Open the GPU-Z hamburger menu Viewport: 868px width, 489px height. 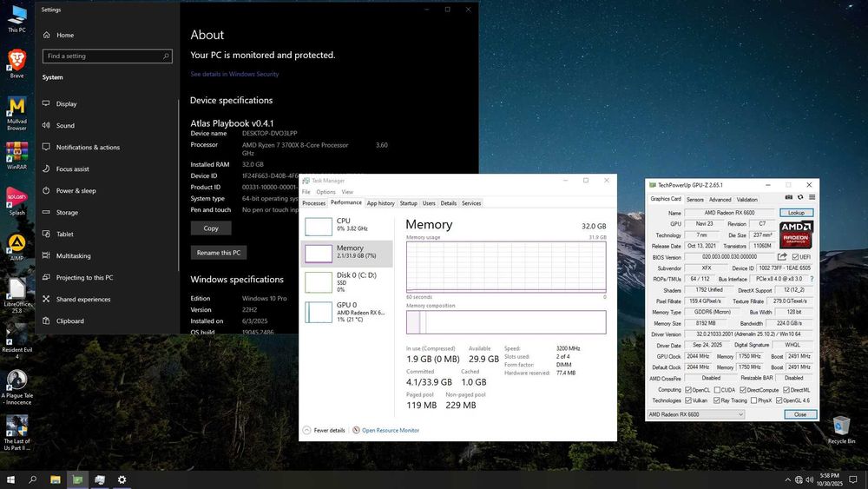click(812, 197)
